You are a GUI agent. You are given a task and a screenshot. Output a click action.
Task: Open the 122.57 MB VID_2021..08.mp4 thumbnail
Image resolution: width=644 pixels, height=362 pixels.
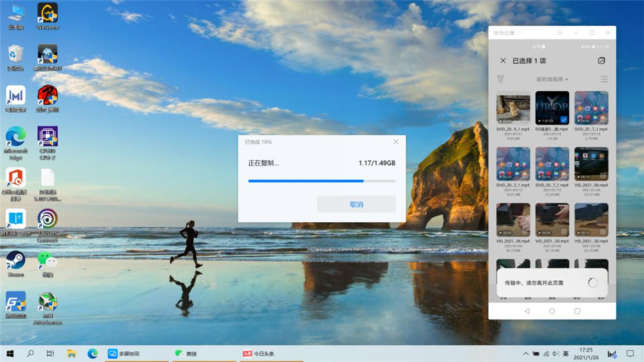[591, 164]
